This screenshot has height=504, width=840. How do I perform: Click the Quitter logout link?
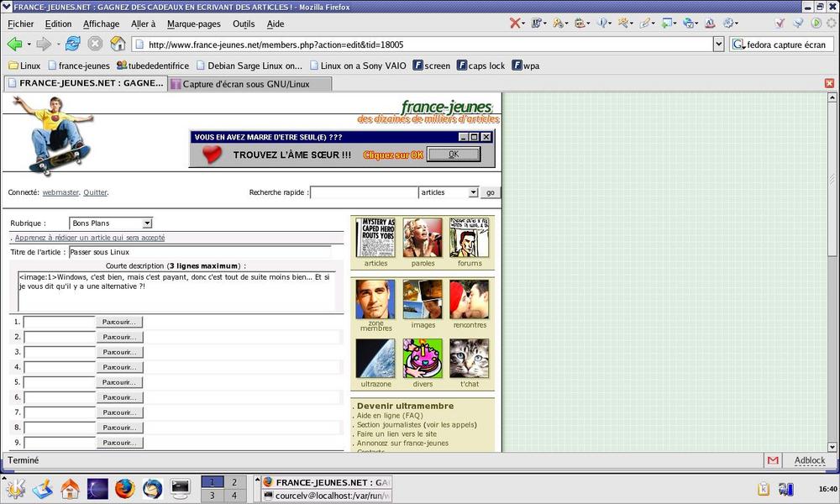[x=96, y=192]
